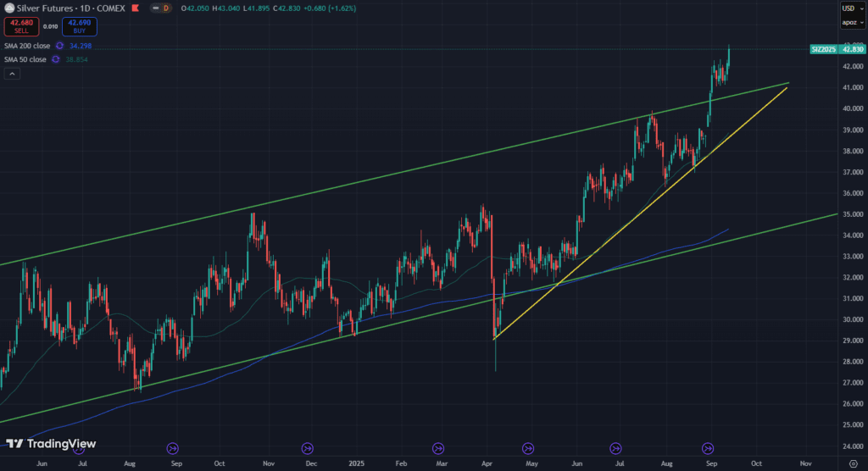Click the SMA 200 refresh icon
This screenshot has height=471, width=868.
click(59, 46)
